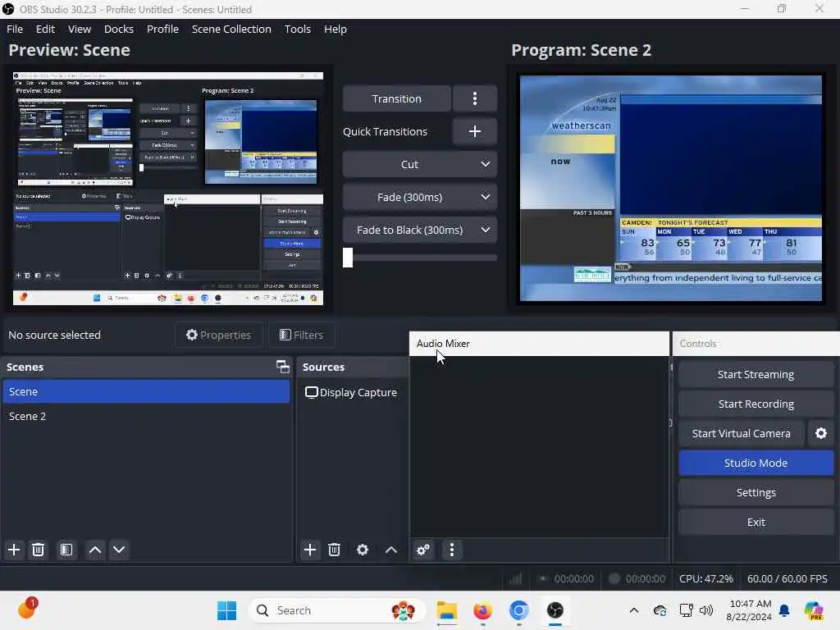Open source Filters button
This screenshot has height=630, width=840.
tap(301, 335)
